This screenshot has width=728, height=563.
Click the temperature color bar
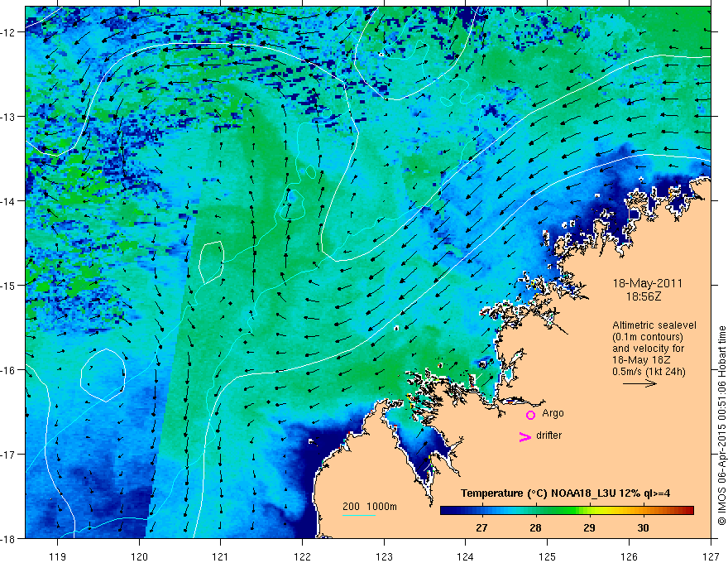point(567,511)
